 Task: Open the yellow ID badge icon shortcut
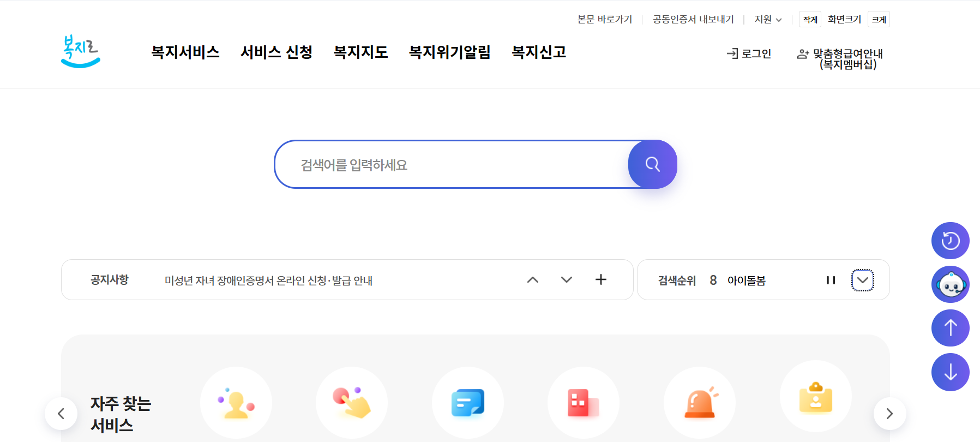(815, 397)
